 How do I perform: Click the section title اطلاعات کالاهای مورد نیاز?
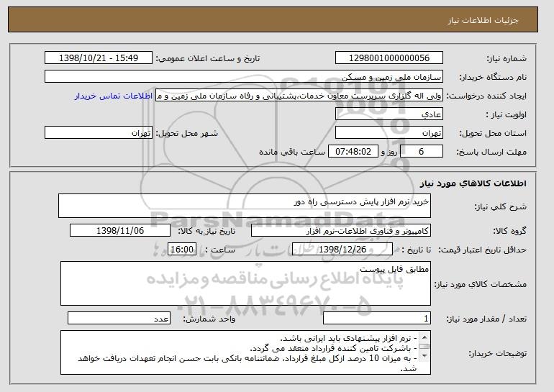click(473, 183)
